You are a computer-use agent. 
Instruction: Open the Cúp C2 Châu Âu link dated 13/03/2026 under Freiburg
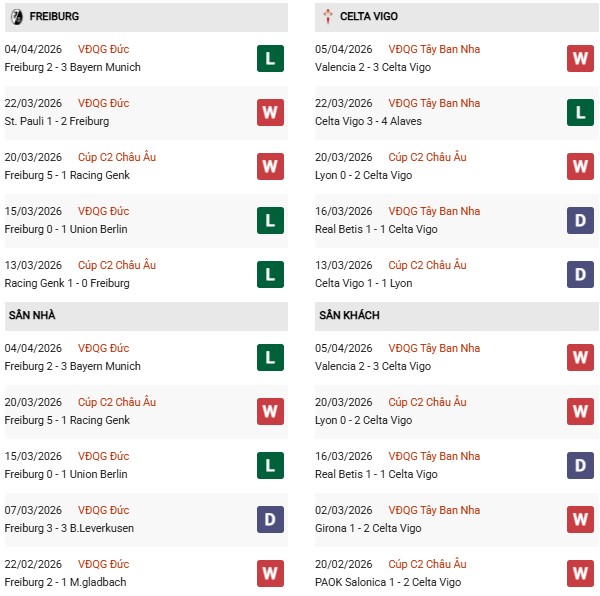[x=118, y=265]
